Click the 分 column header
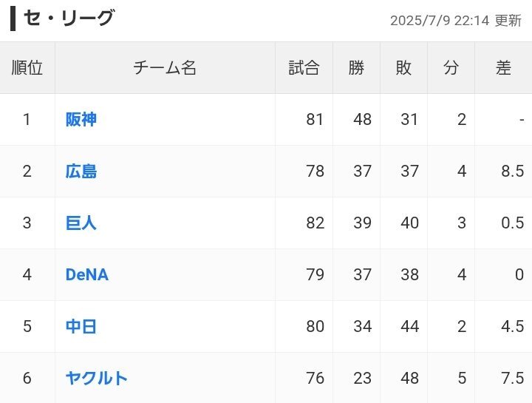Screen dimensions: 532x403 pos(451,67)
